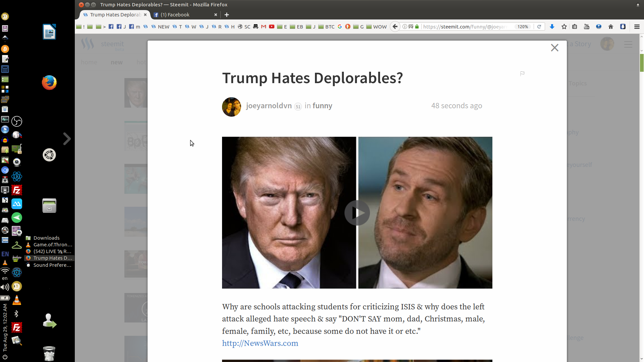
Task: Open the Steemit hamburger menu at top right
Action: pyautogui.click(x=628, y=44)
